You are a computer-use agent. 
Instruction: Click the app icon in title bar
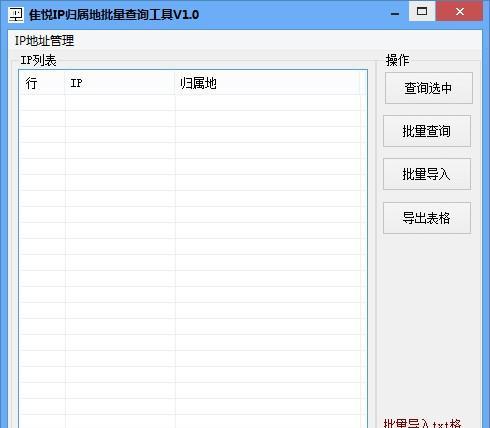(16, 14)
